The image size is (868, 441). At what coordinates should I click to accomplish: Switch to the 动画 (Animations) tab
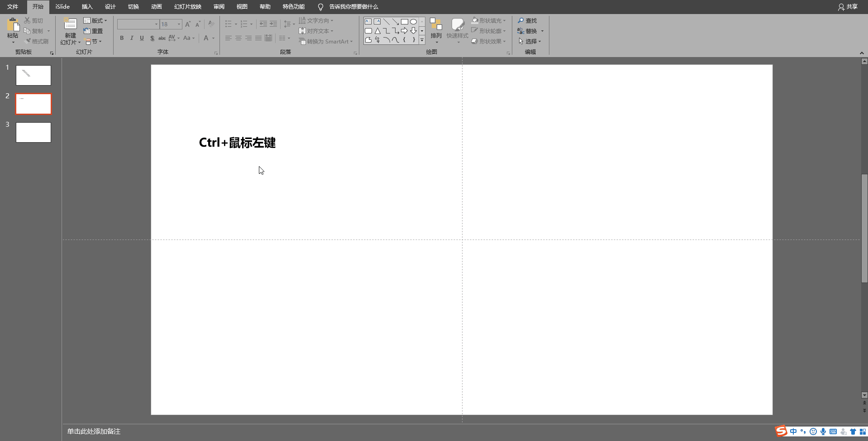[156, 7]
